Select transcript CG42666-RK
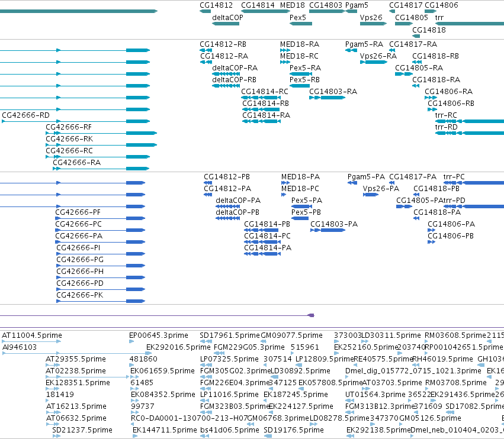This screenshot has height=439, width=504. pyautogui.click(x=69, y=139)
